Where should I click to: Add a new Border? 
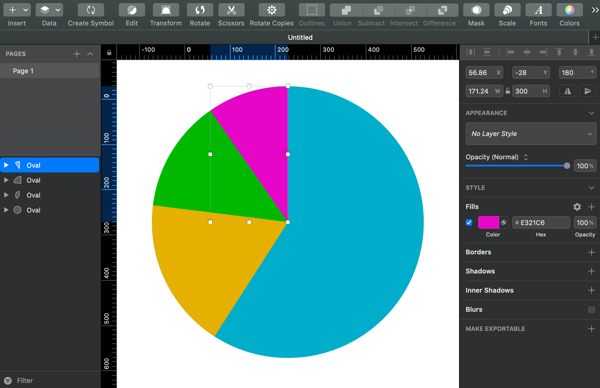[x=591, y=252]
